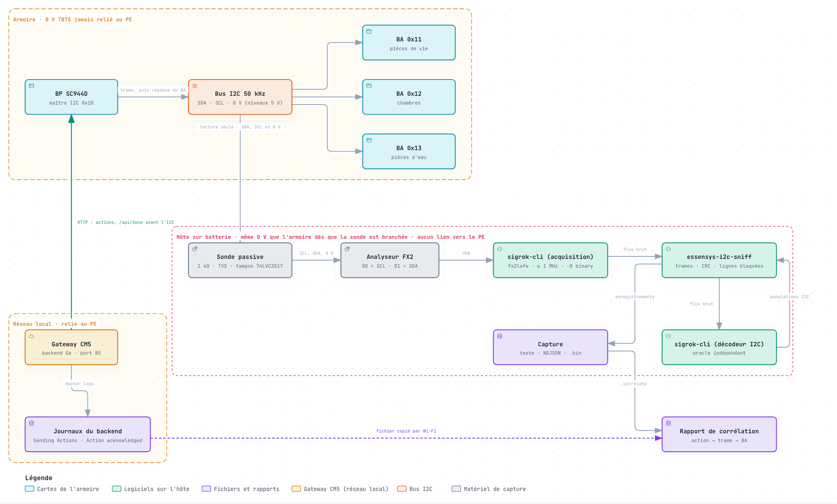This screenshot has width=837, height=504.
Task: Click the Cartes de l'armoire legend swatch
Action: pyautogui.click(x=29, y=489)
